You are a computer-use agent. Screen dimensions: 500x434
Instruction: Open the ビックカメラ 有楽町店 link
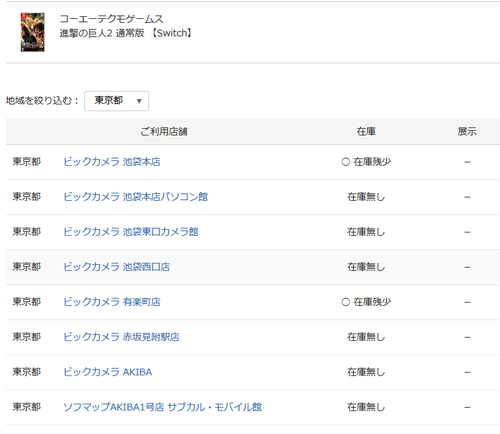(112, 302)
